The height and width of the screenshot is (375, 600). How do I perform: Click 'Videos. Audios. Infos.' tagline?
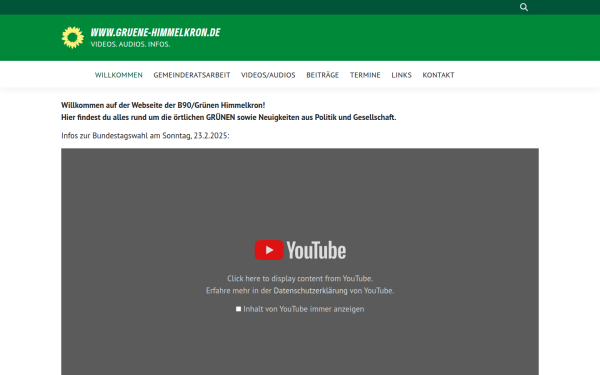pyautogui.click(x=130, y=44)
